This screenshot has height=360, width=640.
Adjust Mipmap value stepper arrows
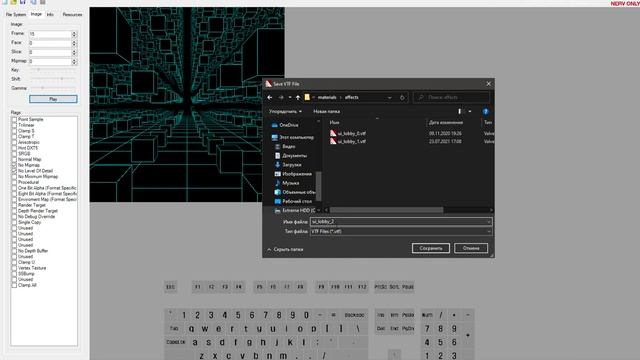74,61
